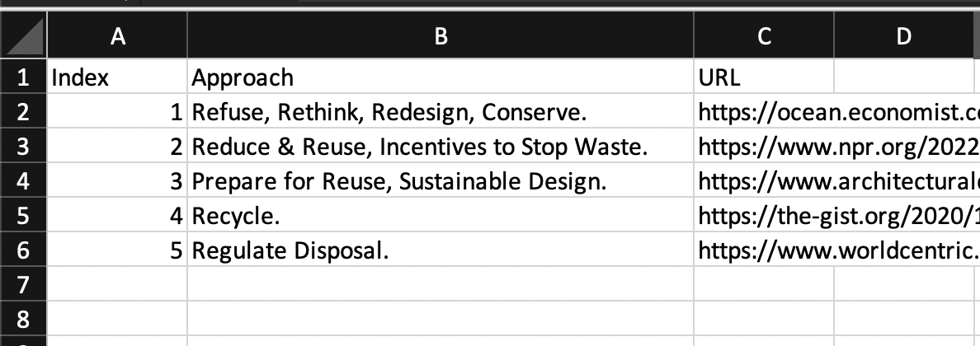Click the URL header cell
Screen dimensions: 980x346
(x=764, y=77)
